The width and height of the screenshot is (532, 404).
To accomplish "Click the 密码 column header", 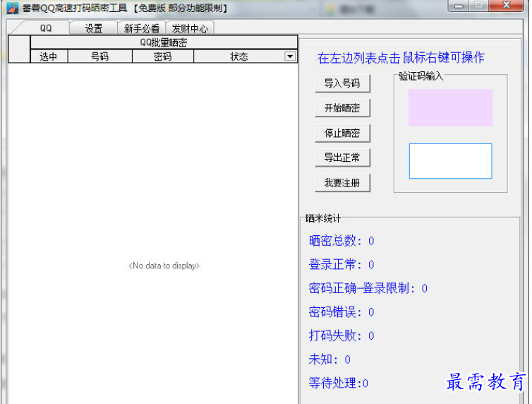I will pyautogui.click(x=163, y=57).
